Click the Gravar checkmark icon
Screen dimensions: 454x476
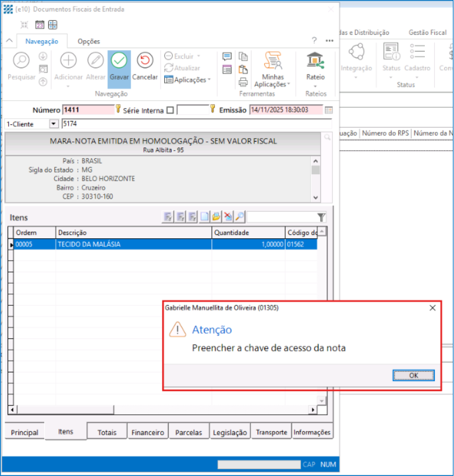pos(119,61)
